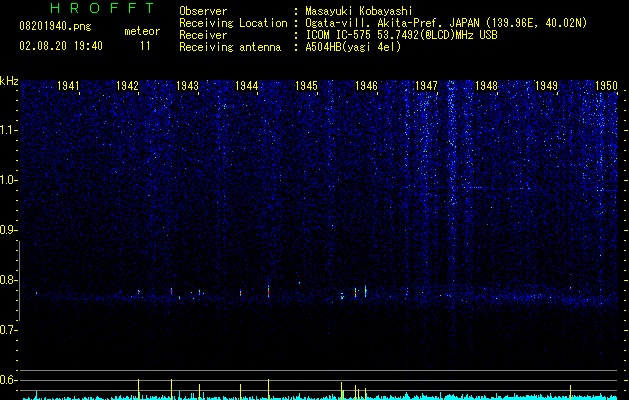This screenshot has width=629, height=400.
Task: Click the meteor echo just after 1944
Action: coord(268,291)
